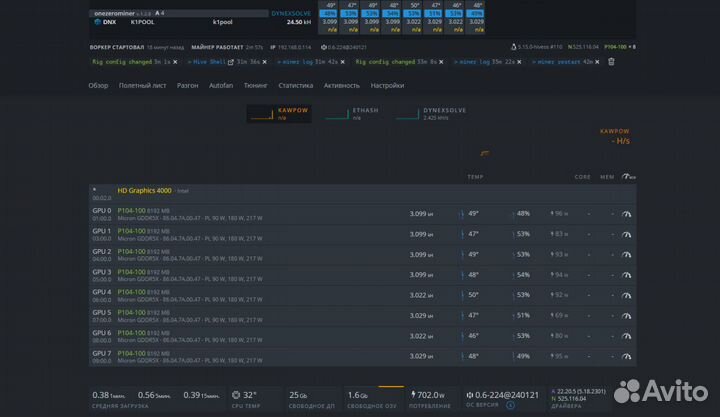Click the 54% fan speed of GPU 3
The height and width of the screenshot is (417, 720).
point(523,275)
